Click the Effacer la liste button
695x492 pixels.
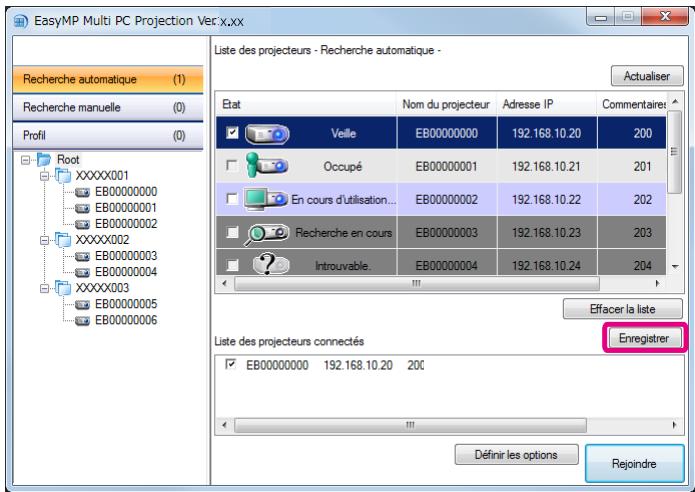click(x=623, y=309)
